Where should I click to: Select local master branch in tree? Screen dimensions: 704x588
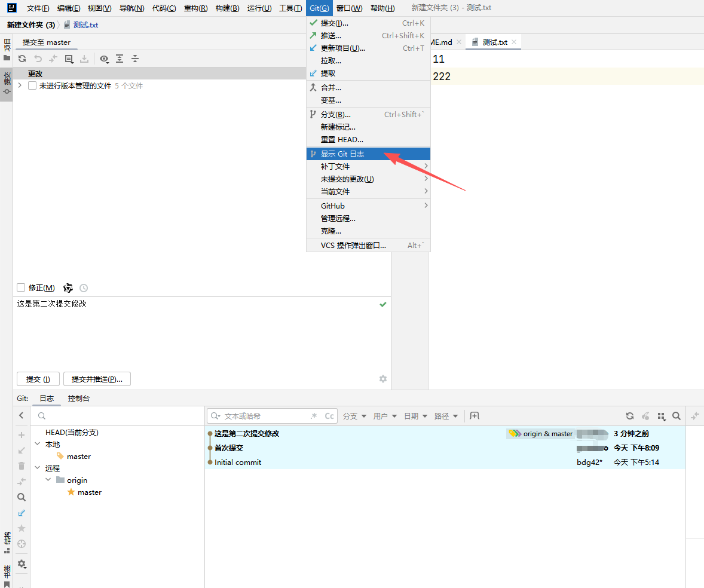click(78, 456)
